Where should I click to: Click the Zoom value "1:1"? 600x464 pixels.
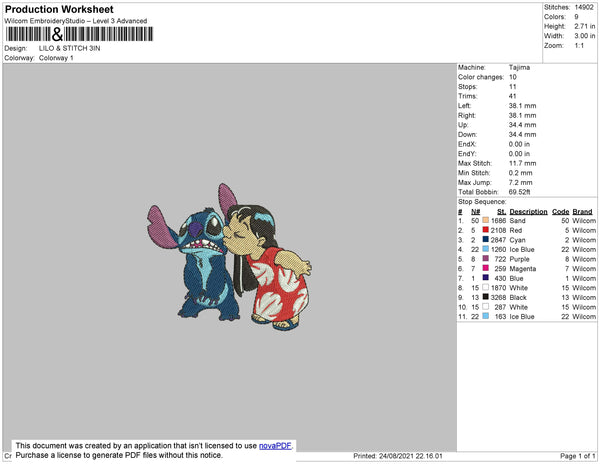pos(579,46)
